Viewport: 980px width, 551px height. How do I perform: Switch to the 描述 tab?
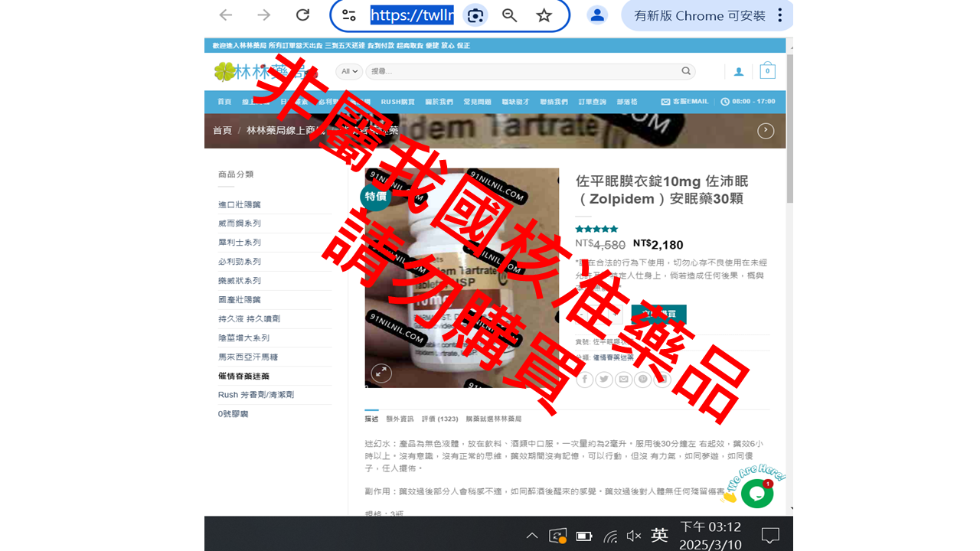371,419
